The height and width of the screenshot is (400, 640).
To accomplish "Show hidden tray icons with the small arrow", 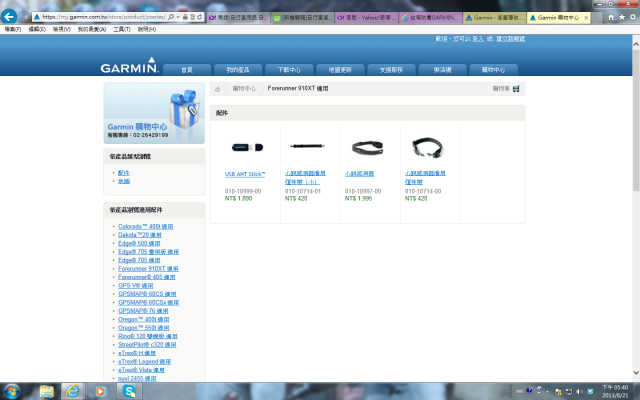I will click(x=547, y=392).
